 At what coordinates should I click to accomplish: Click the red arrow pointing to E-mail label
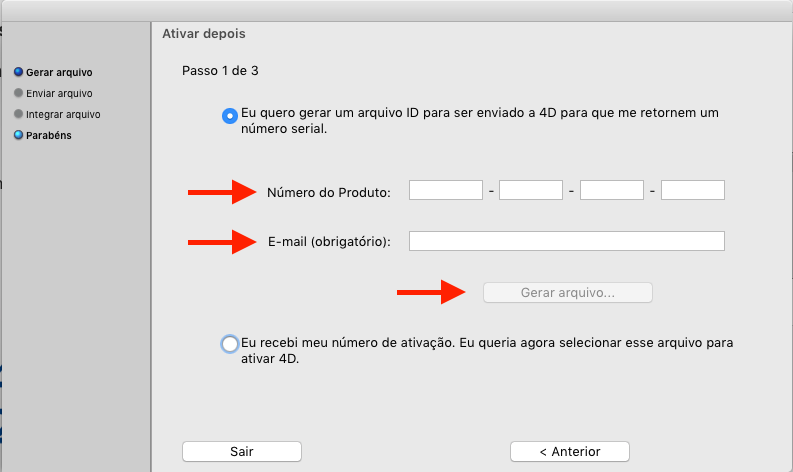coord(224,241)
